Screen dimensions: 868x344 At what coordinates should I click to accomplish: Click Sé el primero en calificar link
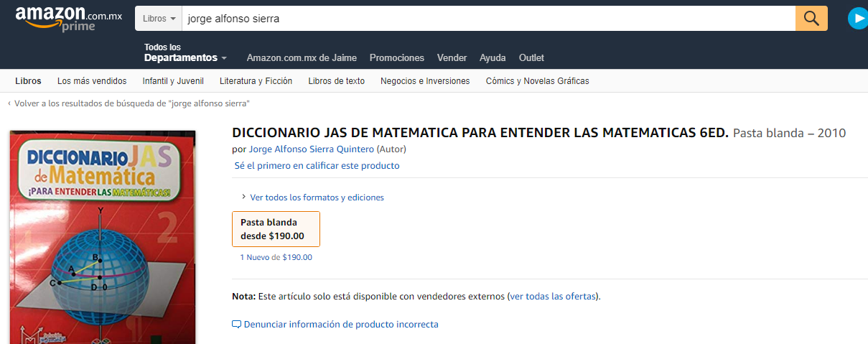tap(317, 166)
